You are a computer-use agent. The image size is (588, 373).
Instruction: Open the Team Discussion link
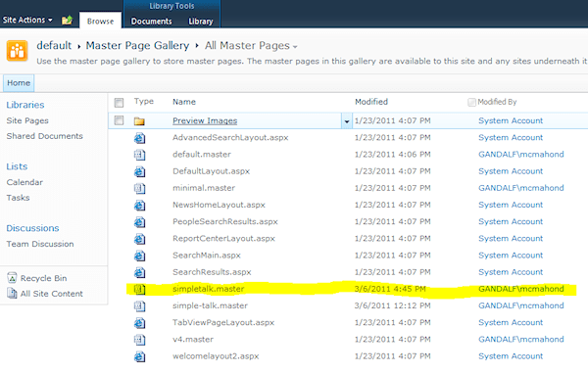pos(40,244)
